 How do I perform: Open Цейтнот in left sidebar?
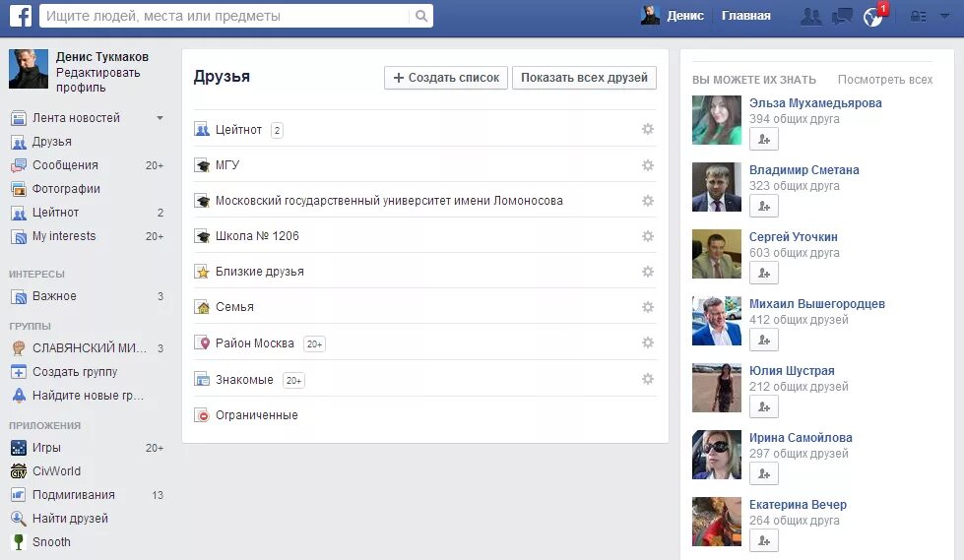click(x=55, y=212)
